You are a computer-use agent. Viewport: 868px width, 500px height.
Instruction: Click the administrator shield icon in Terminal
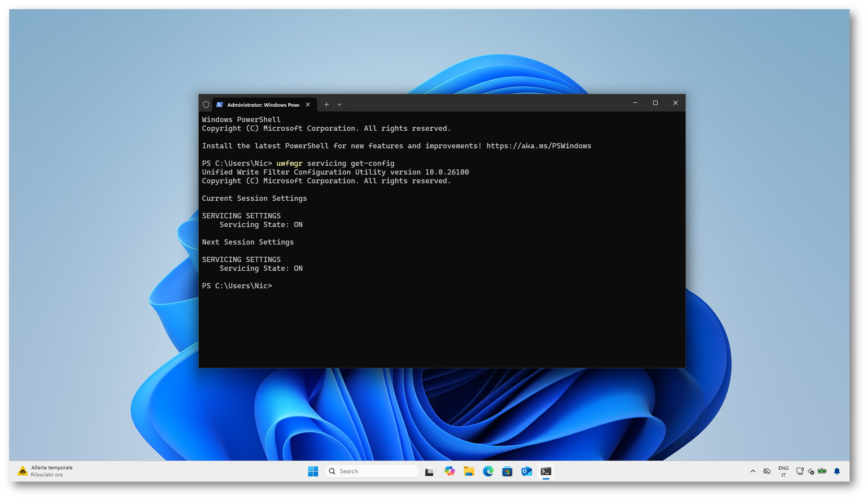pos(206,105)
